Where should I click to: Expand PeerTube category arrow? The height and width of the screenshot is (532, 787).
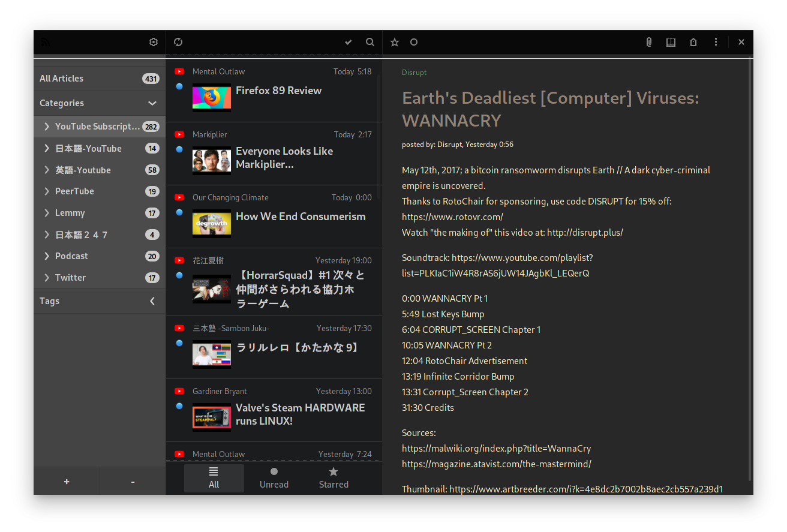click(47, 191)
